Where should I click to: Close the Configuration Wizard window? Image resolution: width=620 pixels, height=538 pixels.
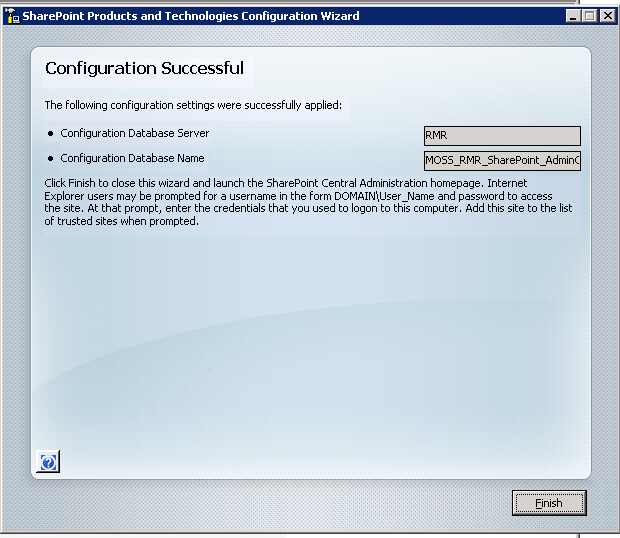click(607, 16)
